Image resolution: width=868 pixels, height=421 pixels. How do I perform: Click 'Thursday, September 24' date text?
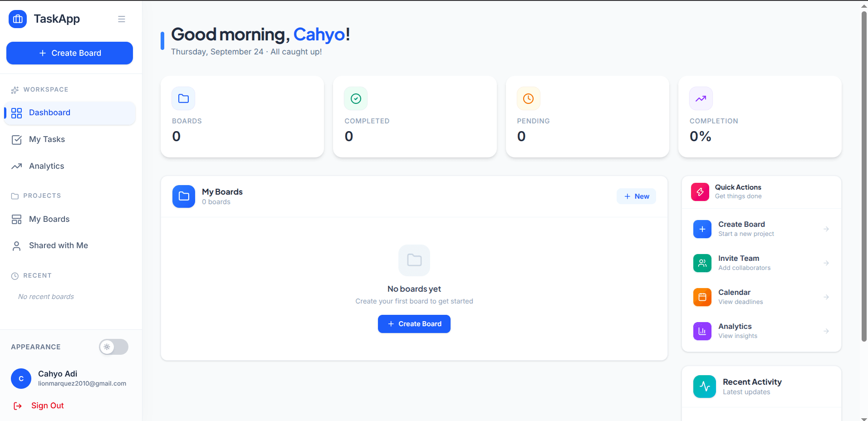pos(217,52)
